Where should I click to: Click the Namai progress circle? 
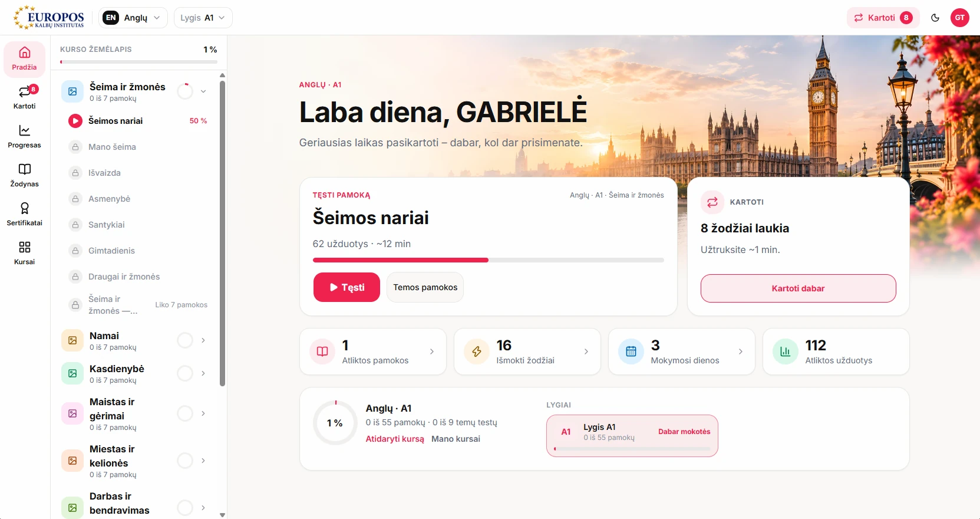[x=185, y=340]
